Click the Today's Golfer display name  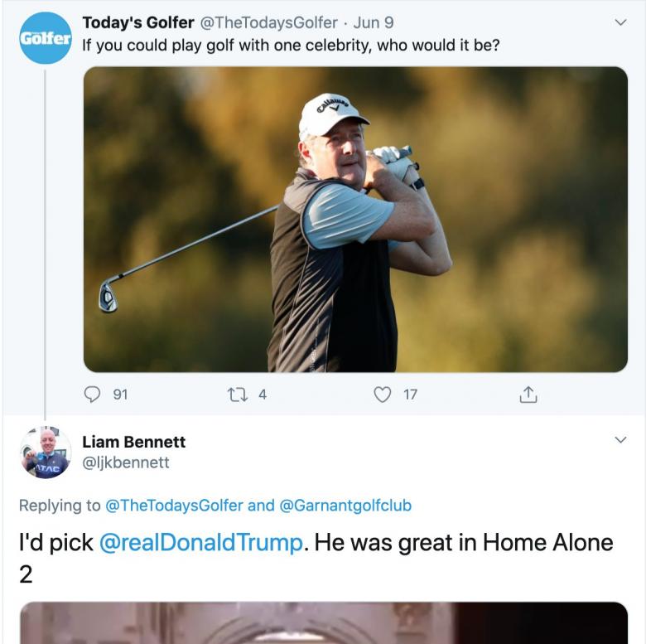pyautogui.click(x=138, y=23)
